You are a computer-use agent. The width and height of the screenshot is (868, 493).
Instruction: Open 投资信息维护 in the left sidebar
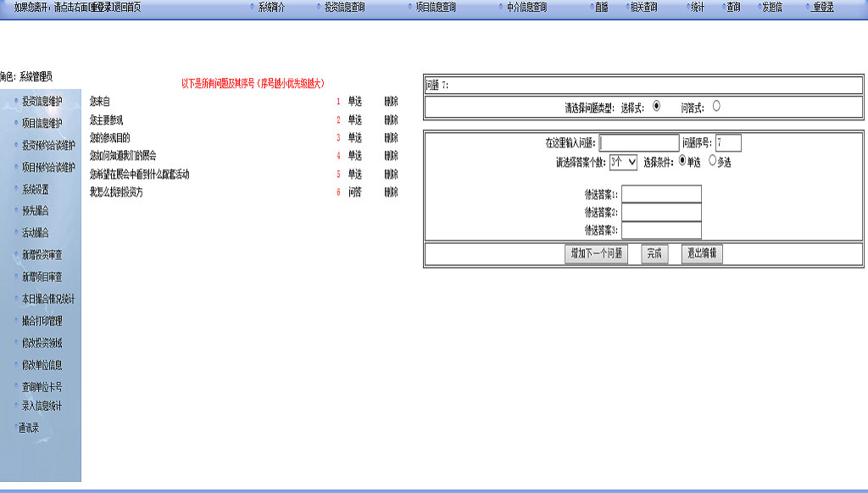42,101
